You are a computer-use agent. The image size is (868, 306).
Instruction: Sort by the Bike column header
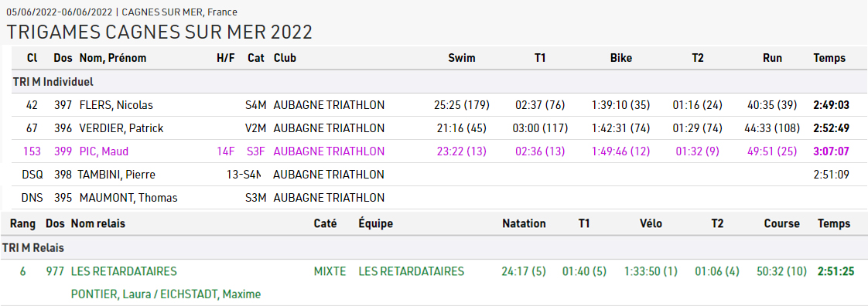(x=621, y=58)
